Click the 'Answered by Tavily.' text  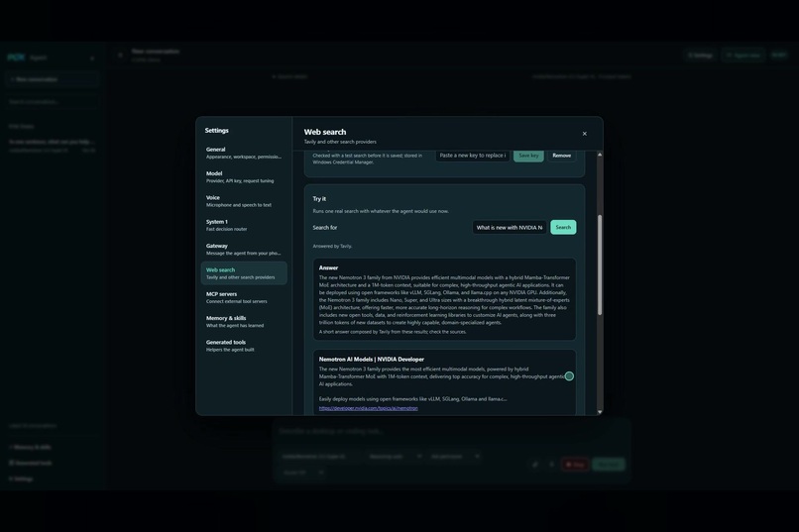pos(332,247)
